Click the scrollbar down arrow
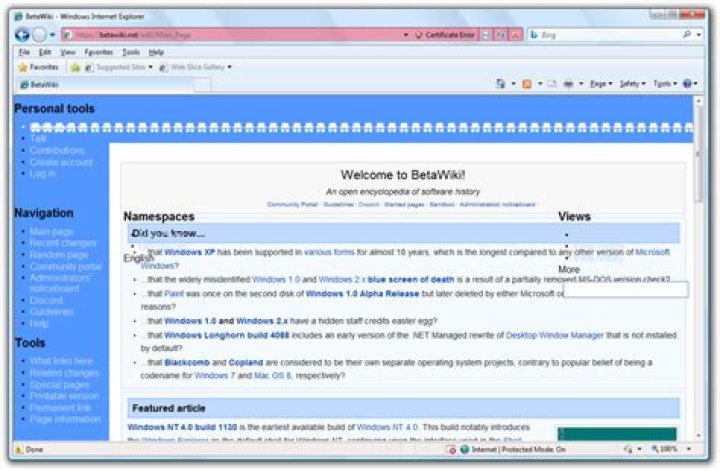This screenshot has height=471, width=720. click(x=698, y=435)
